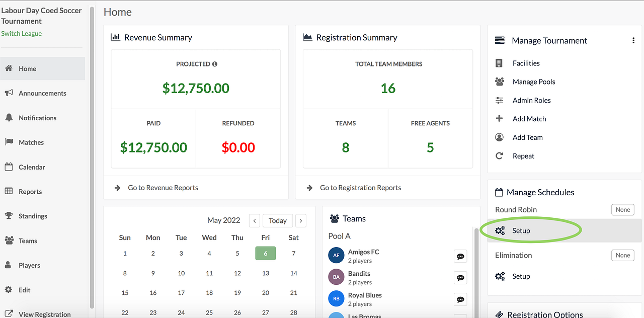The height and width of the screenshot is (318, 644).
Task: Toggle Round Robin None button
Action: 622,210
